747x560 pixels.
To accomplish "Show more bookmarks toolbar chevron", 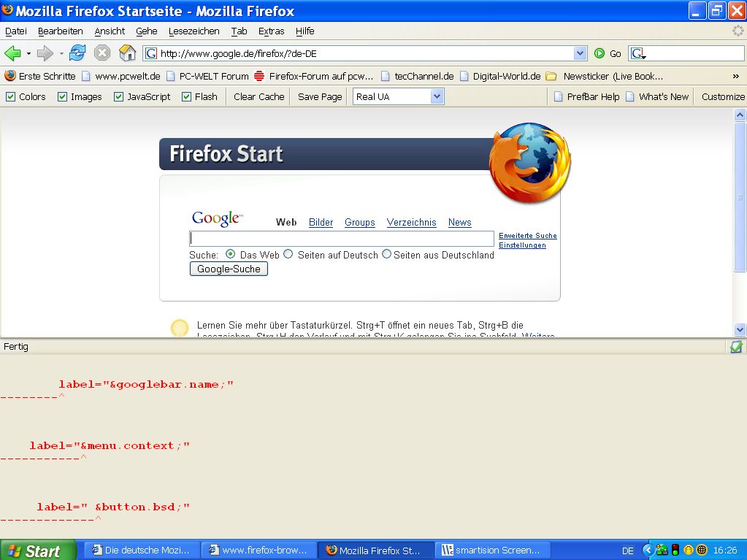I will (736, 76).
